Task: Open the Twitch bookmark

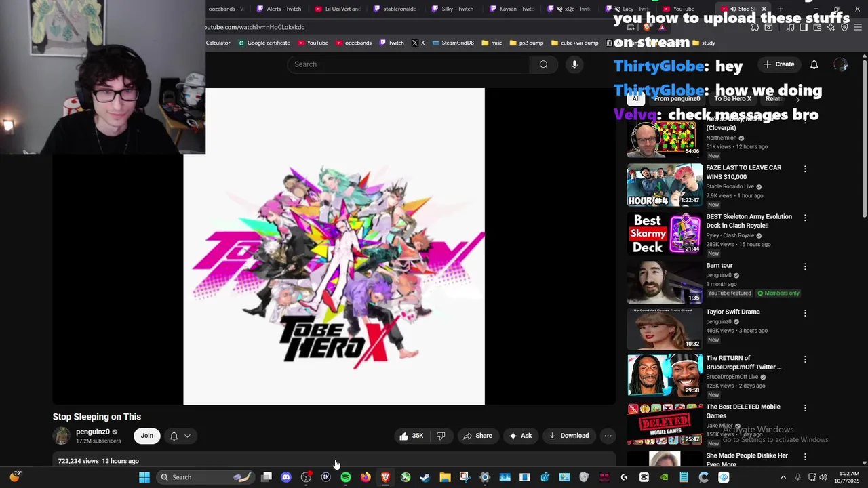Action: coord(391,43)
